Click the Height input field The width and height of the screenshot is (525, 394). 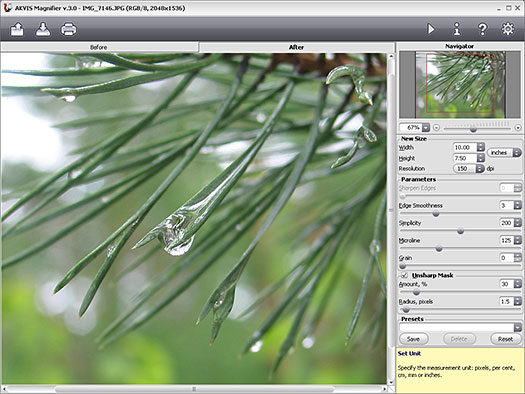point(465,158)
